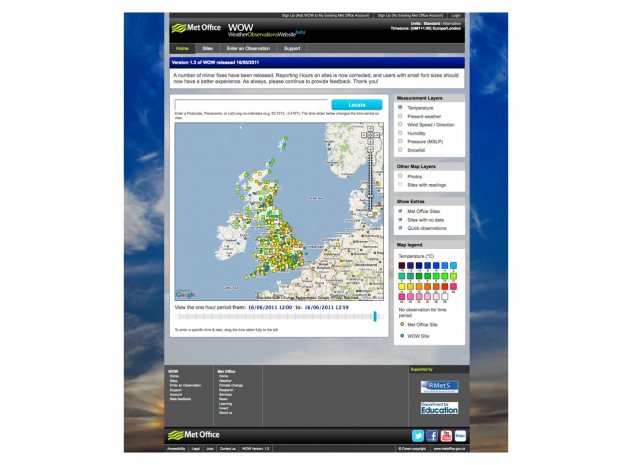The image size is (630, 465).
Task: Open Accessibility link in the bottom bar
Action: point(176,449)
